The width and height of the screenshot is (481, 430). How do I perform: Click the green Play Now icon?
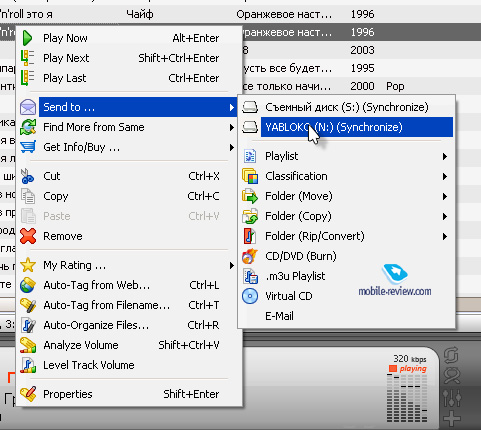27,38
